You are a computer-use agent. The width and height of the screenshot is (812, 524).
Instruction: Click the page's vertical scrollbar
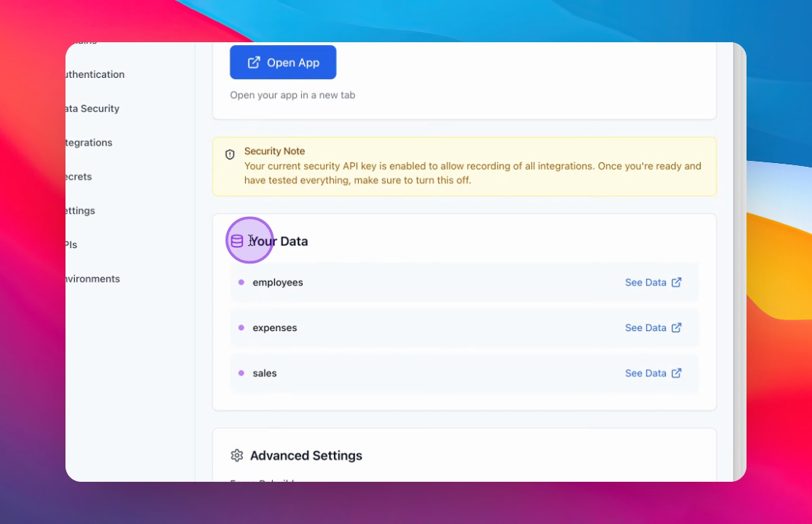coord(739,262)
